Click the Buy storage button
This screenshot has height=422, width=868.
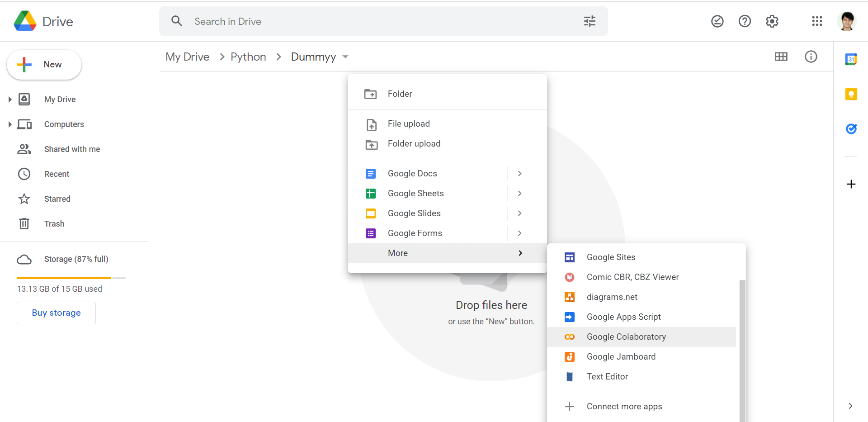point(56,313)
